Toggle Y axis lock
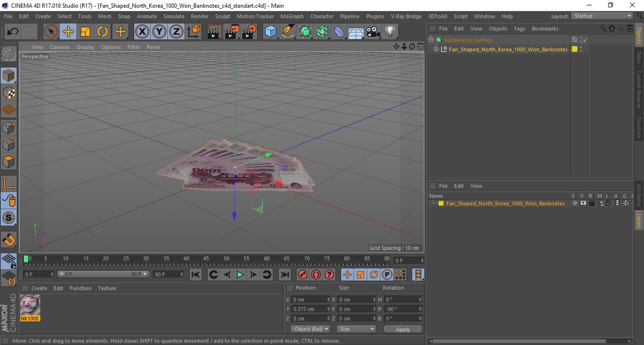Viewport: 644px width, 345px height. (x=159, y=32)
